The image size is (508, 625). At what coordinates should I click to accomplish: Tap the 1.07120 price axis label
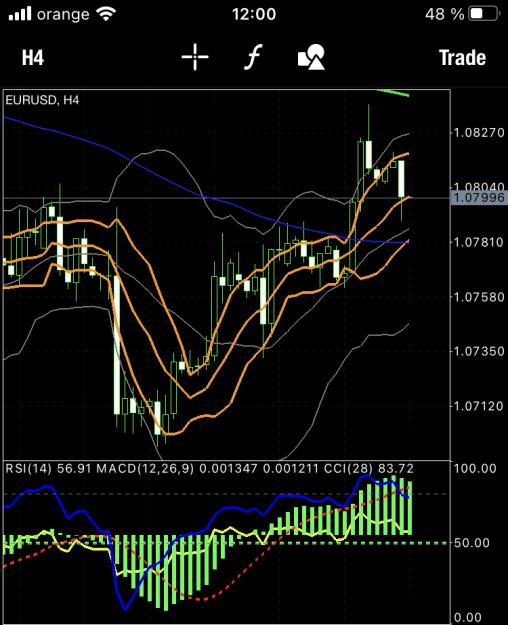479,406
